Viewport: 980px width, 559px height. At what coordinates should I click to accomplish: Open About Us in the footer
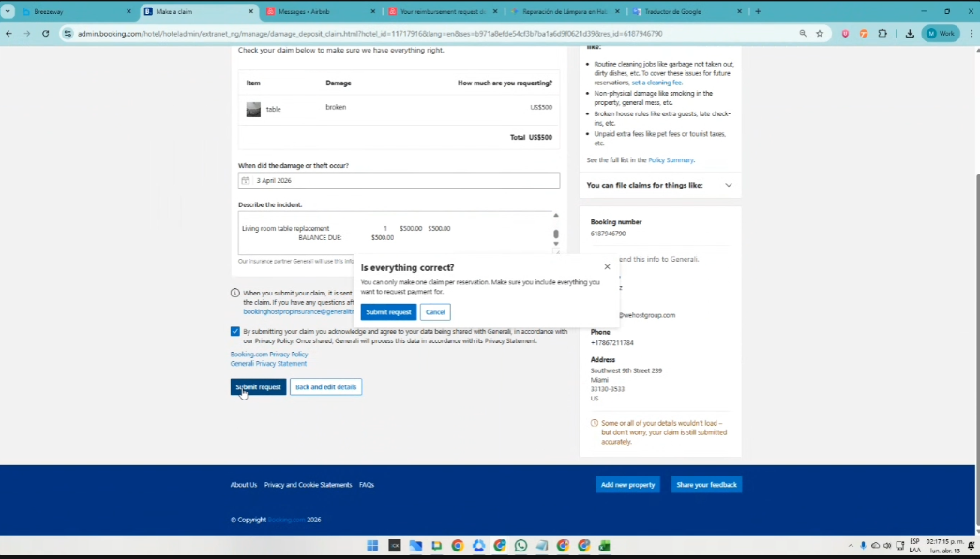pos(244,485)
